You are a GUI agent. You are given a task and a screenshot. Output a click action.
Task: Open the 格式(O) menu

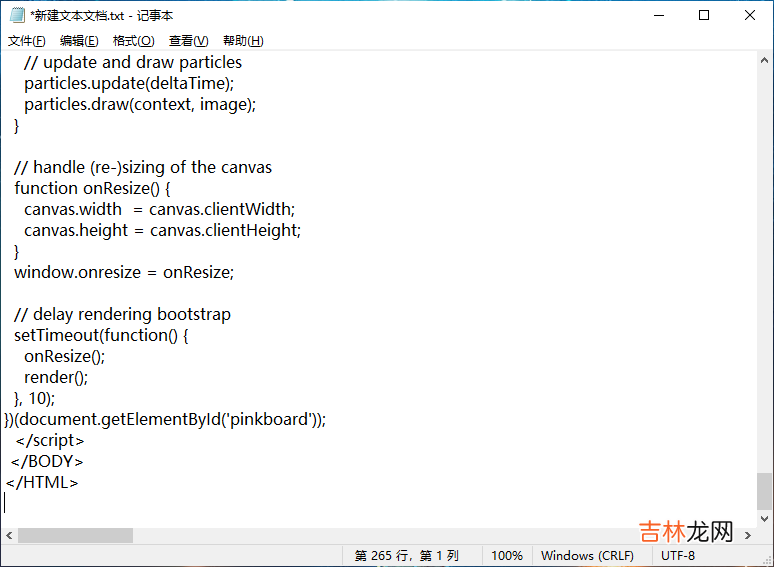click(x=133, y=41)
